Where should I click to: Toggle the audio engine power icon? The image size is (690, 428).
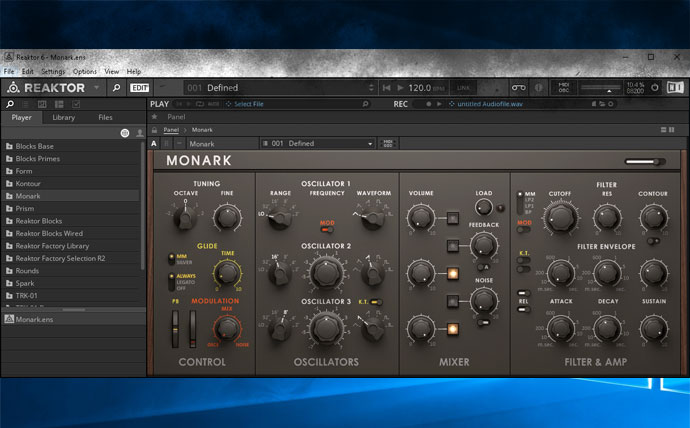click(655, 88)
